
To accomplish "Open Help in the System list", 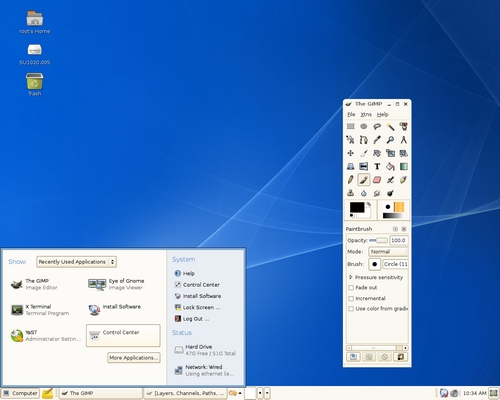I will coord(184,273).
